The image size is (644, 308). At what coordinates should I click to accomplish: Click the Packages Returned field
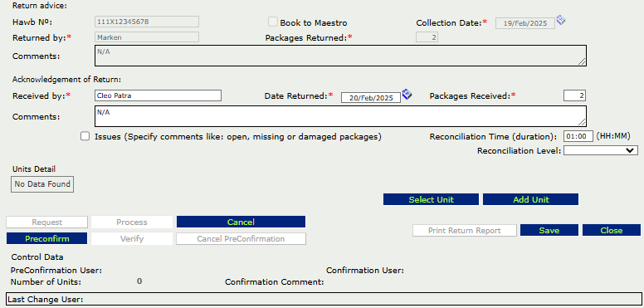(427, 37)
